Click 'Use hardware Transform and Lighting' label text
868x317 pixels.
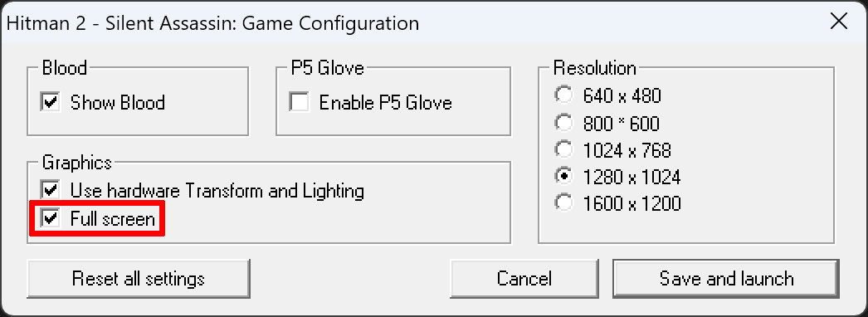217,192
